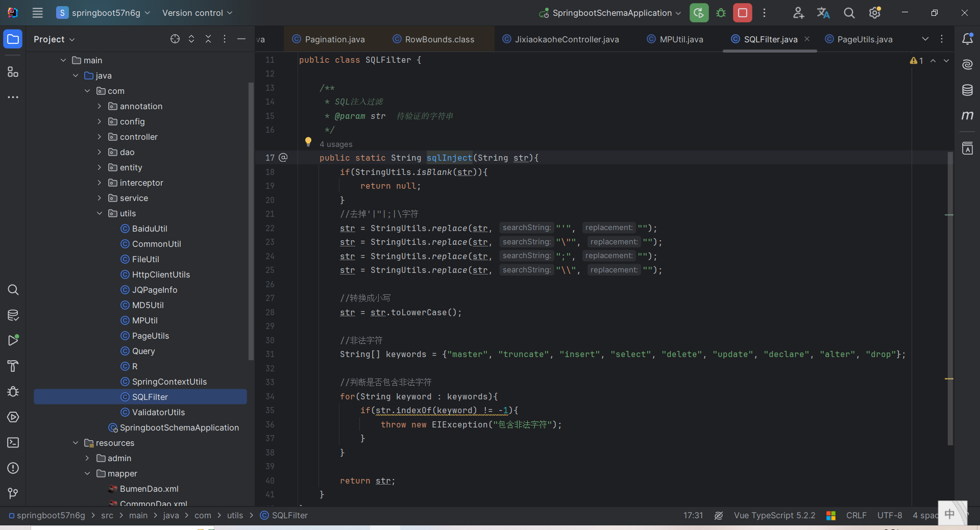Image resolution: width=980 pixels, height=530 pixels.
Task: Click the gutter icon on line 17
Action: [283, 158]
